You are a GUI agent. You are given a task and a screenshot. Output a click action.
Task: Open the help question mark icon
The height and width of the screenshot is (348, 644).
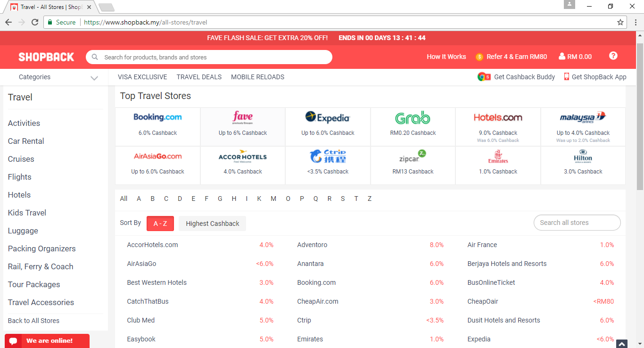pos(613,56)
